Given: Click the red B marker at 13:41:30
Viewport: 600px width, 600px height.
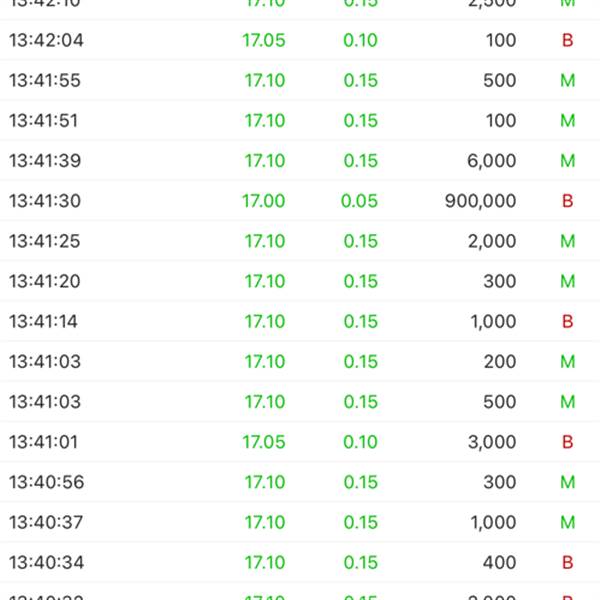Looking at the screenshot, I should [x=567, y=201].
